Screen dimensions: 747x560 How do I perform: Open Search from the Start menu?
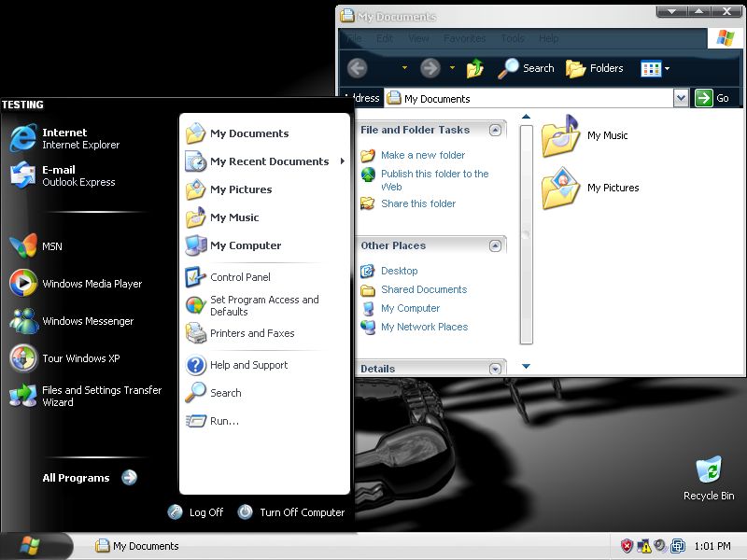[214, 393]
